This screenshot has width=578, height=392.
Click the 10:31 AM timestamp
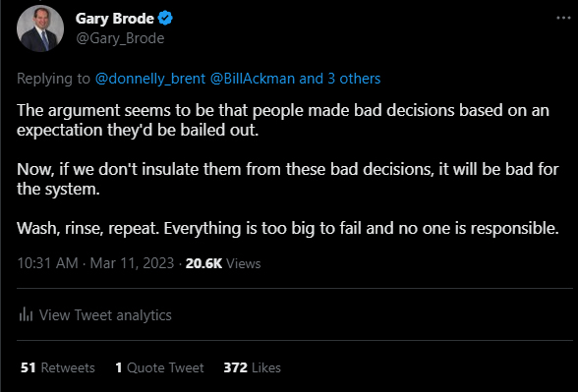47,263
